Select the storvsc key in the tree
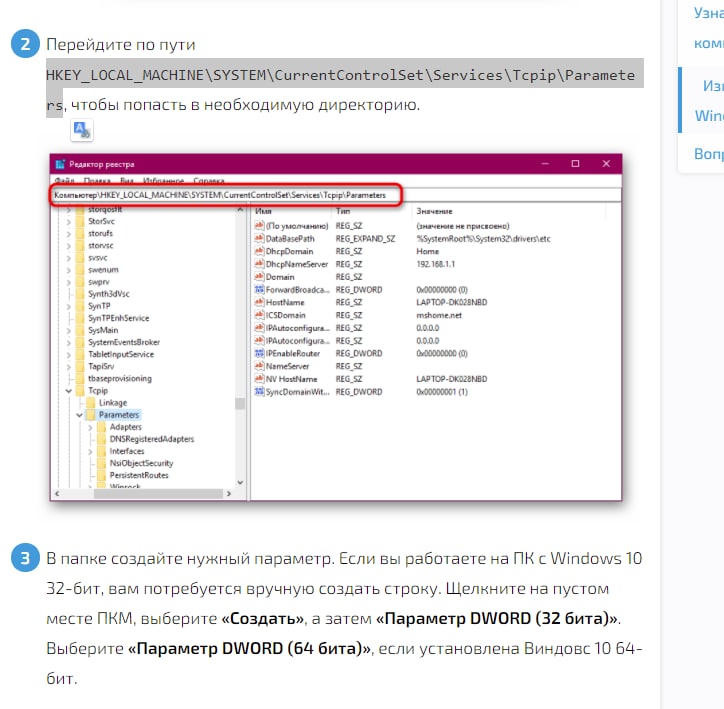Screen dimensions: 724x709 click(x=101, y=245)
